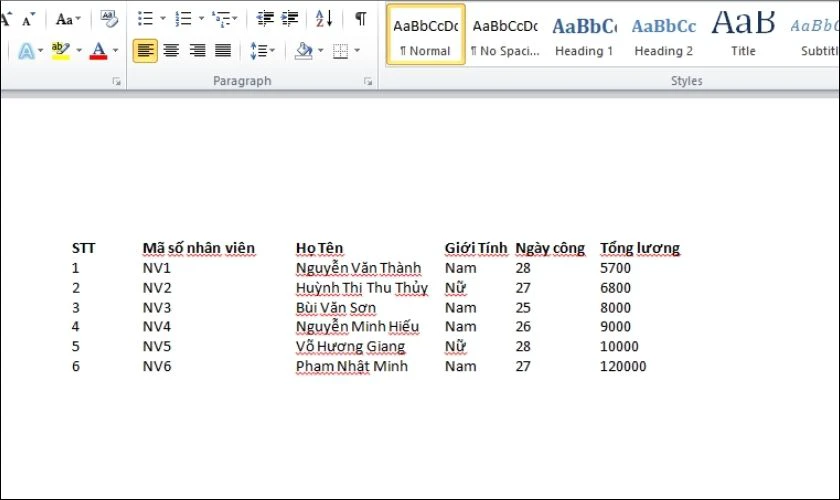Click the 'Họ Tên' header text
Viewport: 840px width, 500px height.
point(319,248)
